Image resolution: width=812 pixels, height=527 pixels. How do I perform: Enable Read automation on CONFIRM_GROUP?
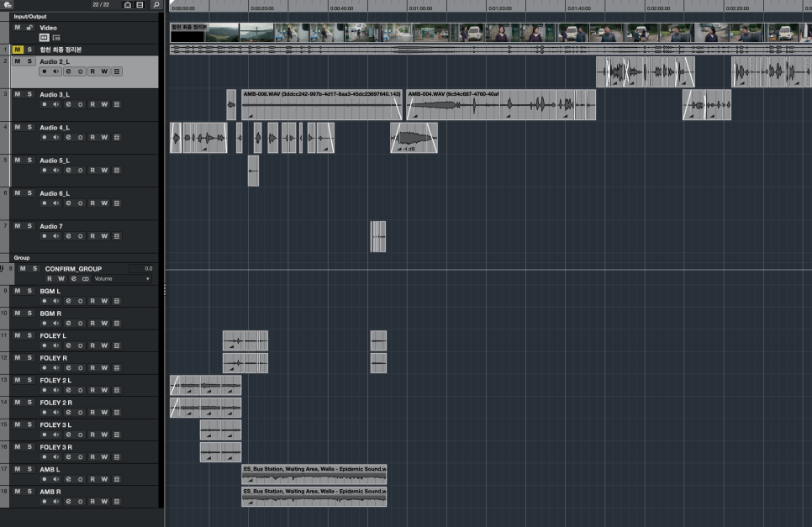coord(50,278)
